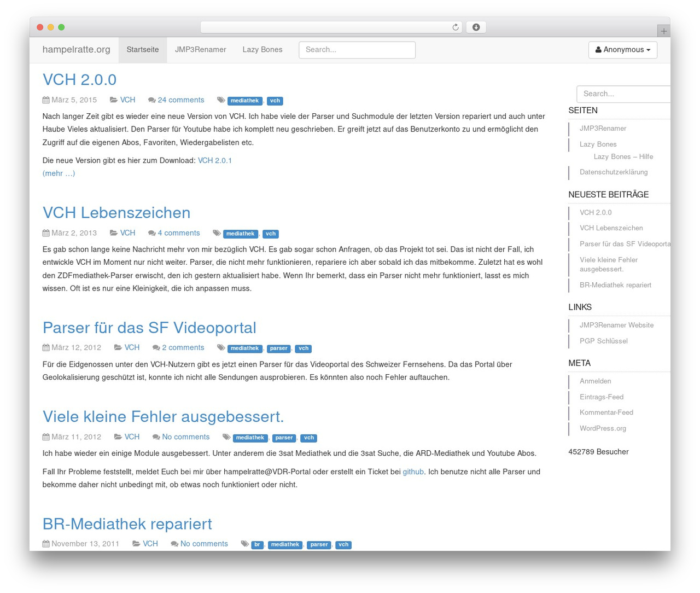The width and height of the screenshot is (700, 593).
Task: Open the Kommentar-Feed link
Action: click(x=606, y=412)
